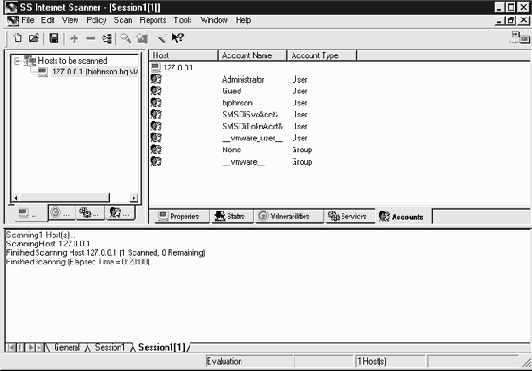Click the status bar resize grip

[x=527, y=363]
